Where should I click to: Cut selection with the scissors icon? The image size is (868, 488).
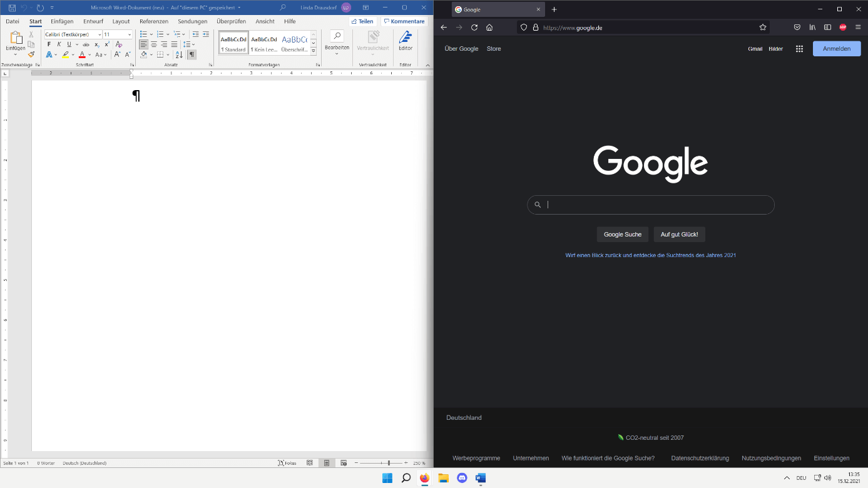click(31, 34)
